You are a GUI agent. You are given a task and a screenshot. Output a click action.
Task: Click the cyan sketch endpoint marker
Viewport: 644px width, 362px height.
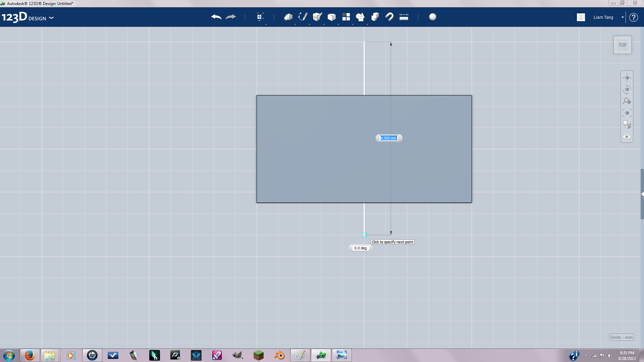click(x=364, y=235)
